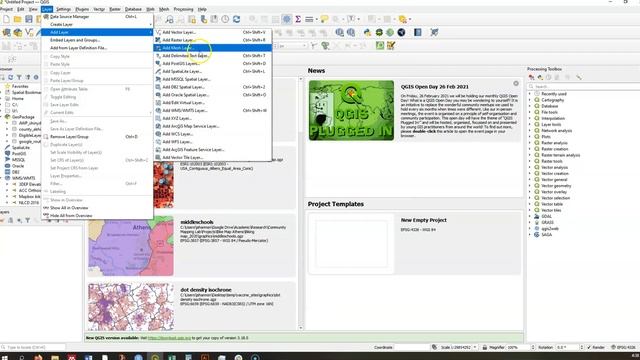Click the EPSG:4326 CRS button

[624, 347]
